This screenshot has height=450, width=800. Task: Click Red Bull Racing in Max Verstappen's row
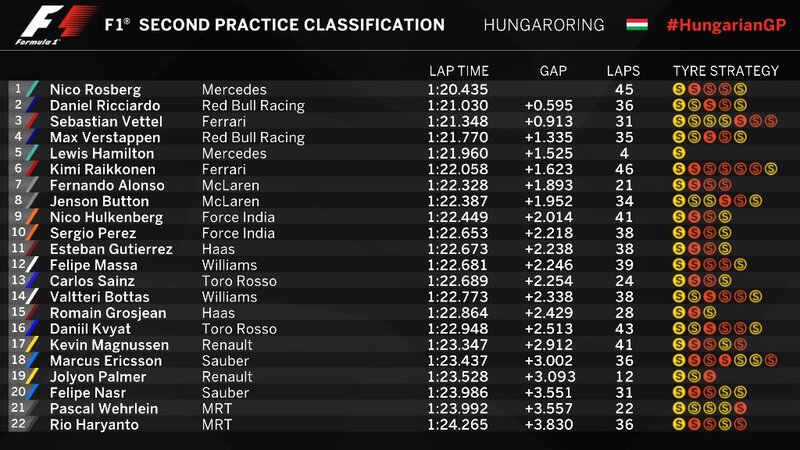point(253,138)
